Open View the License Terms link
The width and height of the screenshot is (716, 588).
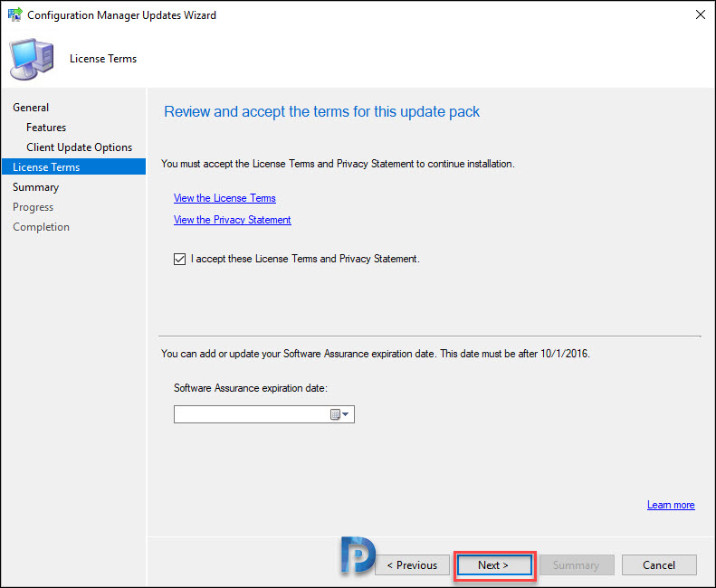pos(224,198)
